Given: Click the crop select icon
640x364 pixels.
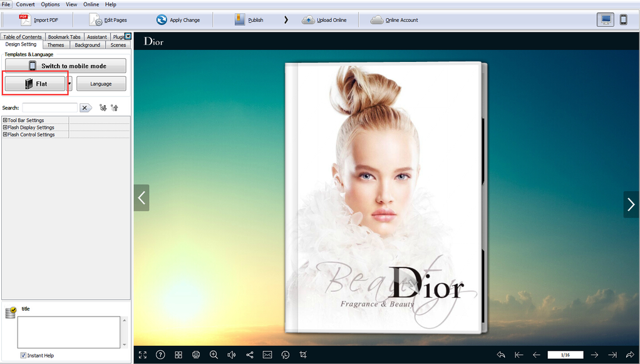Looking at the screenshot, I should (303, 355).
